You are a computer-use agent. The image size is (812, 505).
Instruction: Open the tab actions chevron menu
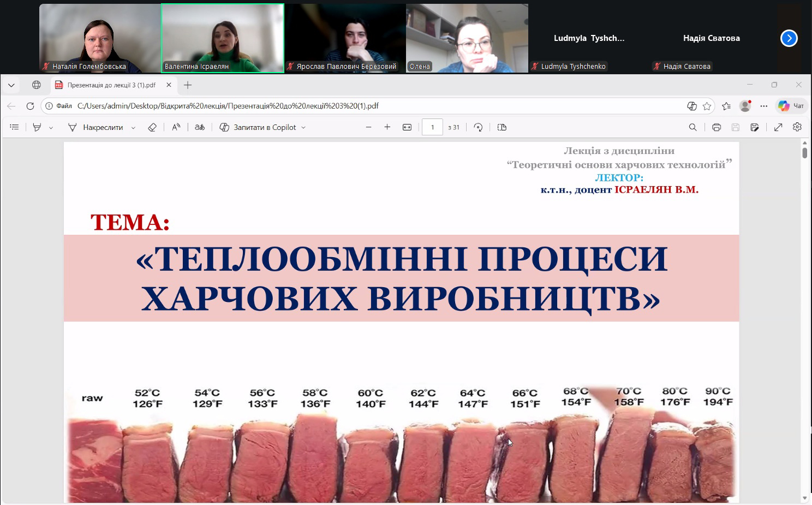11,85
